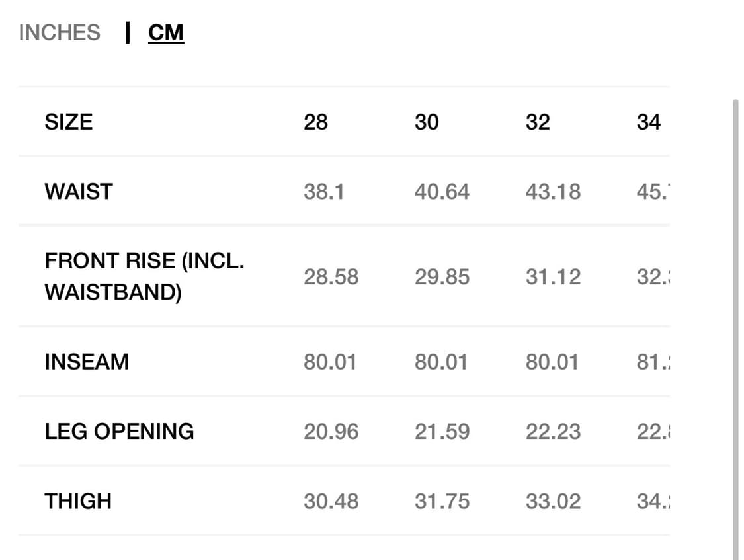Click the THIGH row label

point(78,502)
